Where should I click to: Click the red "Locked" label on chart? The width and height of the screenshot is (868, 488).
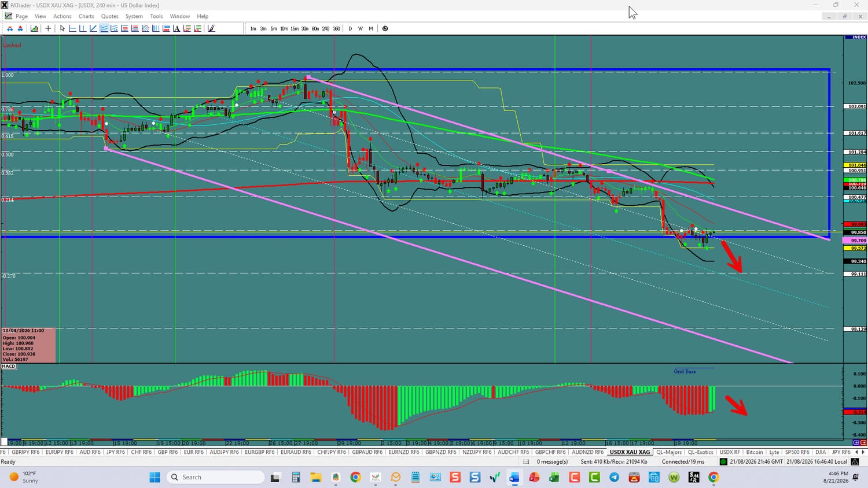12,45
